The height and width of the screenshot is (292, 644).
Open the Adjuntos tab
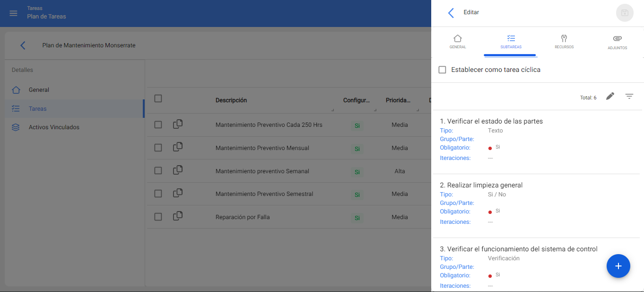pos(617,42)
